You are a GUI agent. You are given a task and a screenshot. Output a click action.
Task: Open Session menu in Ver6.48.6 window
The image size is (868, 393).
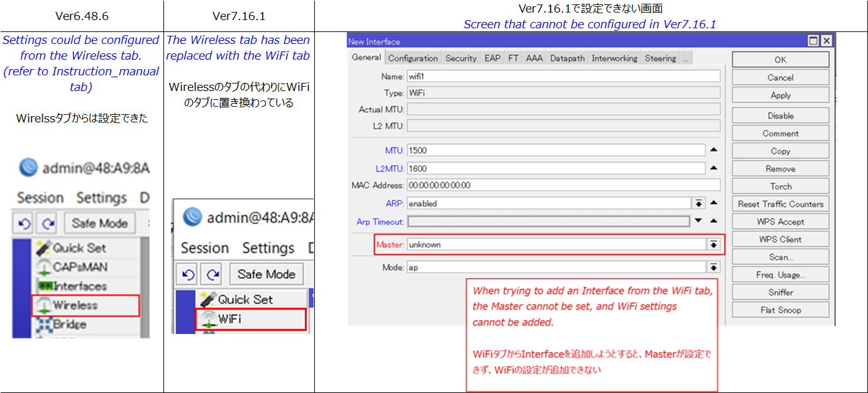coord(40,198)
